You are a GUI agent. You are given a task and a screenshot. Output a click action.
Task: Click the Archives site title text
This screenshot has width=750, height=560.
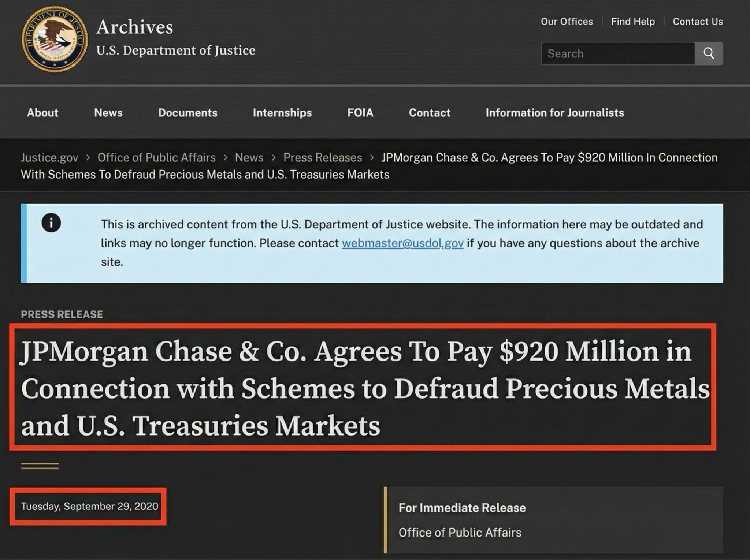[134, 27]
